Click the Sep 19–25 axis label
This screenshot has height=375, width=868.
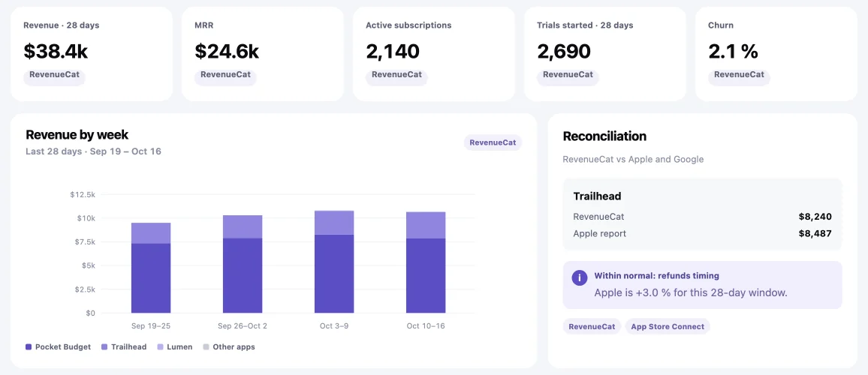pyautogui.click(x=151, y=325)
